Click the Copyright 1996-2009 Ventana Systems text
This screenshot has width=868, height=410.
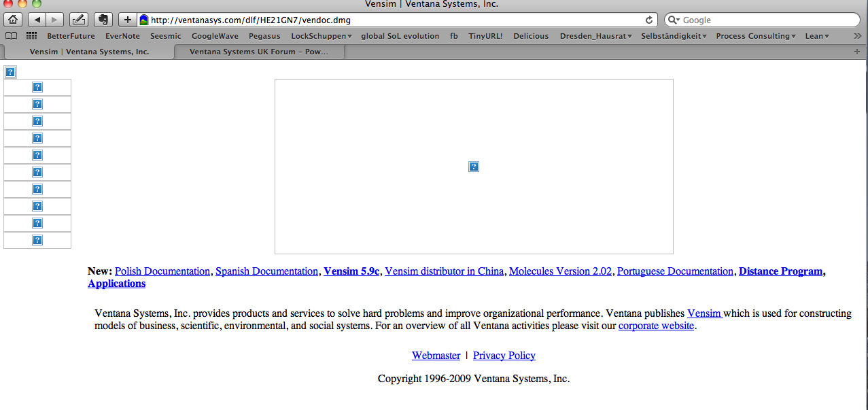474,379
